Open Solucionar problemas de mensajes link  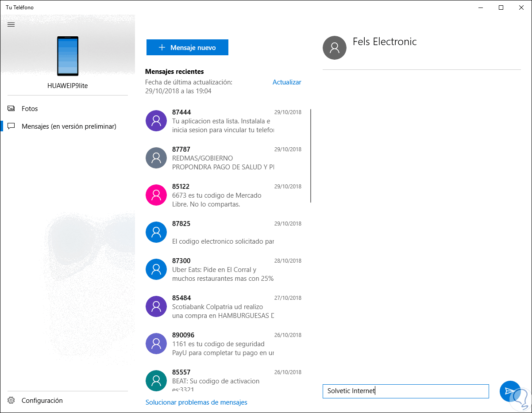click(197, 402)
